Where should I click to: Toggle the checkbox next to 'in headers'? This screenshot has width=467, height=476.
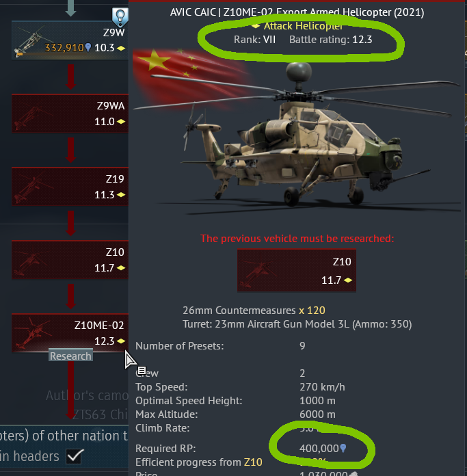(x=74, y=456)
